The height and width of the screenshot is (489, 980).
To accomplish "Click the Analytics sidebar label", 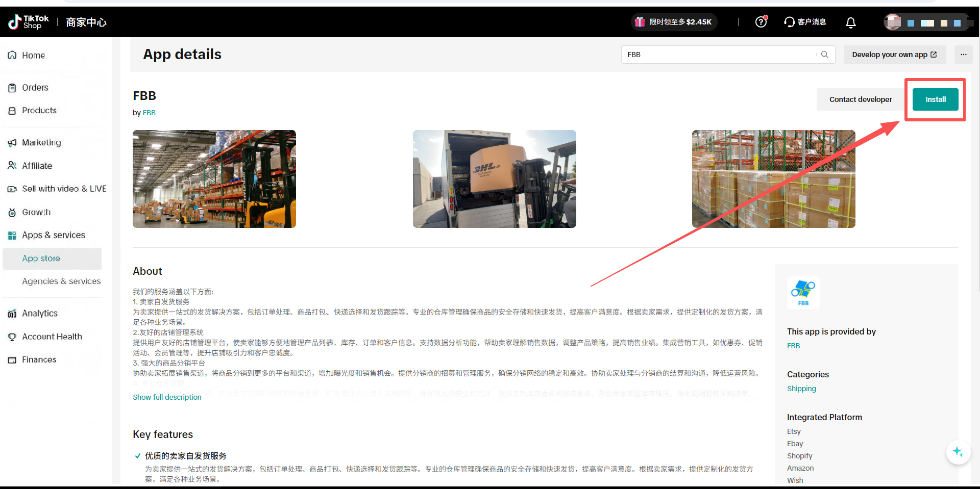I will [40, 314].
